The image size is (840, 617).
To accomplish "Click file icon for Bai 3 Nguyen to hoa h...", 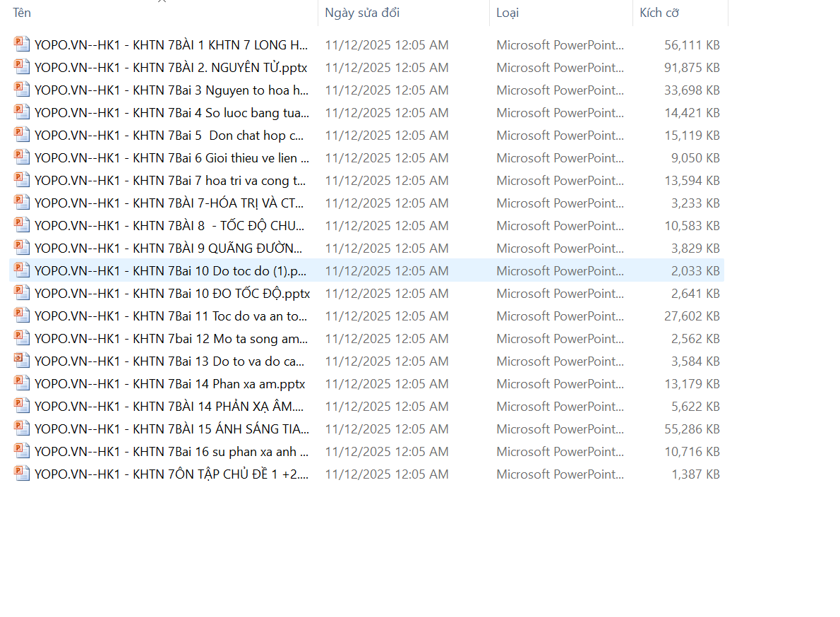I will click(22, 90).
